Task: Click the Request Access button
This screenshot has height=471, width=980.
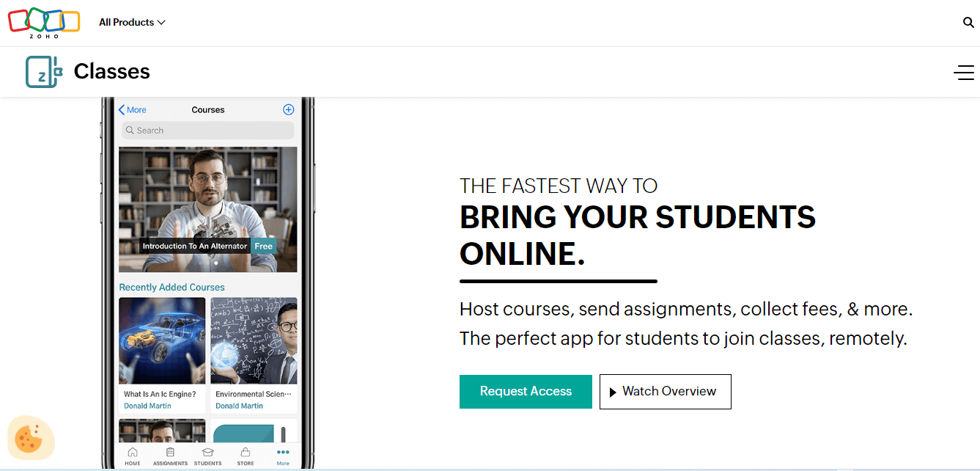Action: pos(526,391)
